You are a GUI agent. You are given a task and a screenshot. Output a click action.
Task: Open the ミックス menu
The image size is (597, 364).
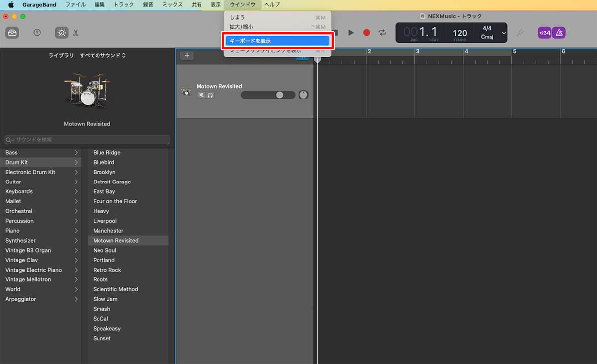click(x=173, y=4)
